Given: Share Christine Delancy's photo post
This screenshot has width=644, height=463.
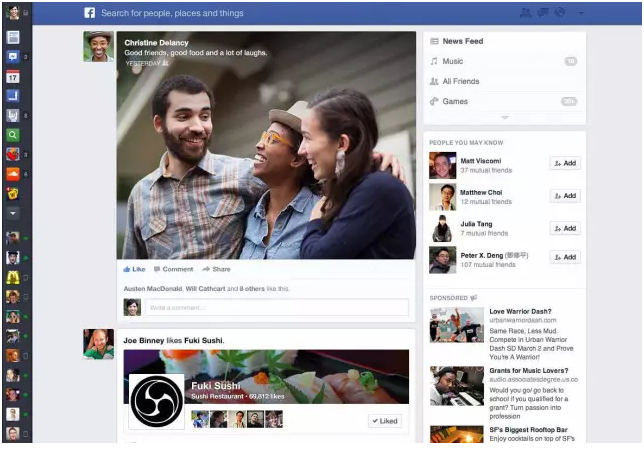Looking at the screenshot, I should (216, 269).
